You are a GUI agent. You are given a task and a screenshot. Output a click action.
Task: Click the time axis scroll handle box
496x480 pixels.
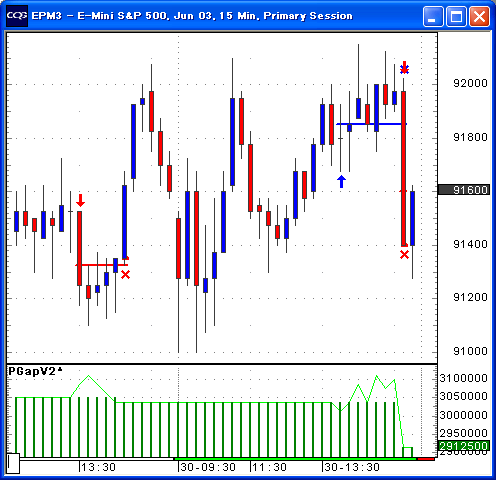pos(13,463)
